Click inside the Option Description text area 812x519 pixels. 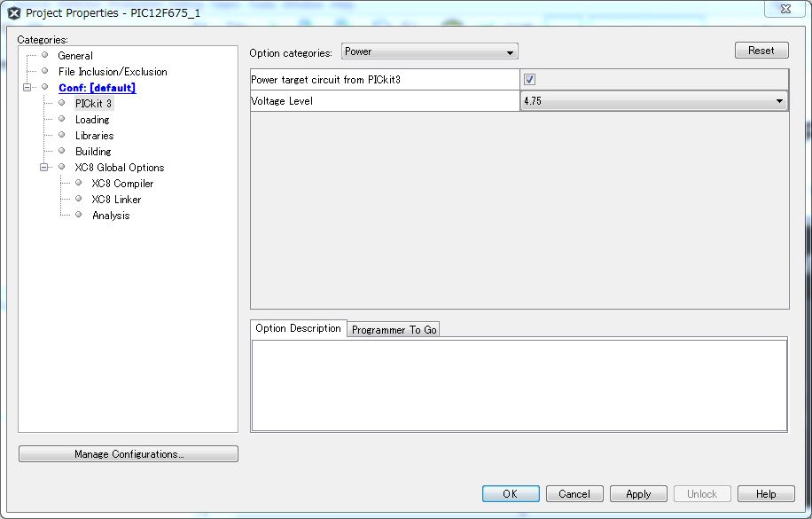(519, 385)
